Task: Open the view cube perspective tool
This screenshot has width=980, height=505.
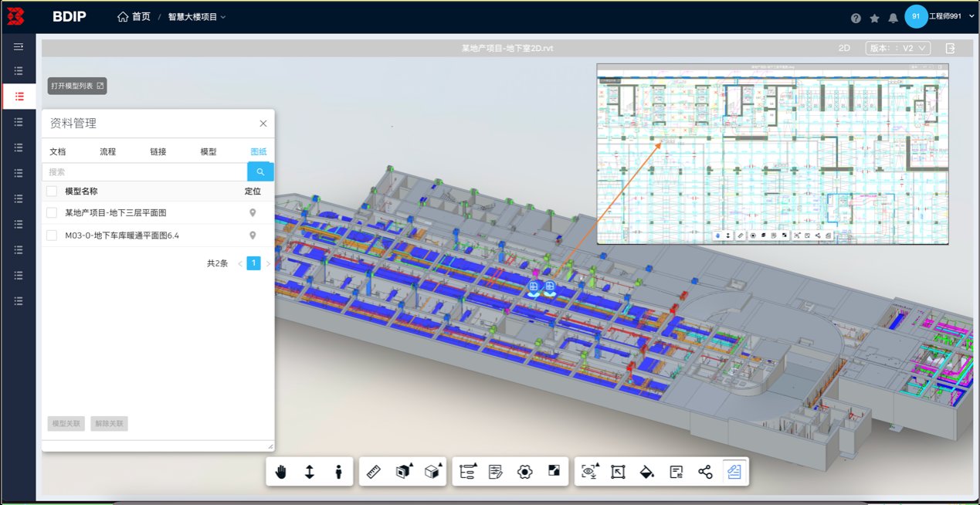Action: tap(432, 472)
